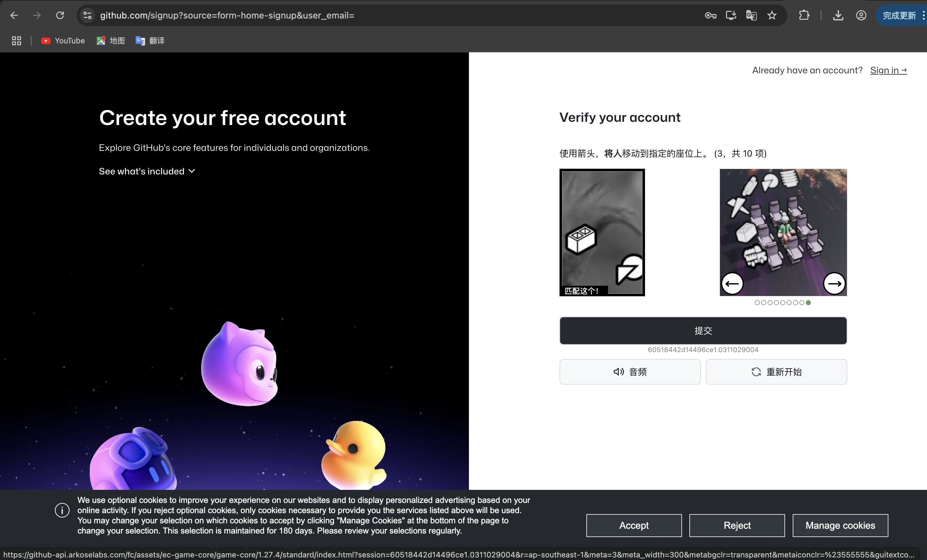Open the saved passwords key icon
The width and height of the screenshot is (927, 560).
pyautogui.click(x=710, y=15)
